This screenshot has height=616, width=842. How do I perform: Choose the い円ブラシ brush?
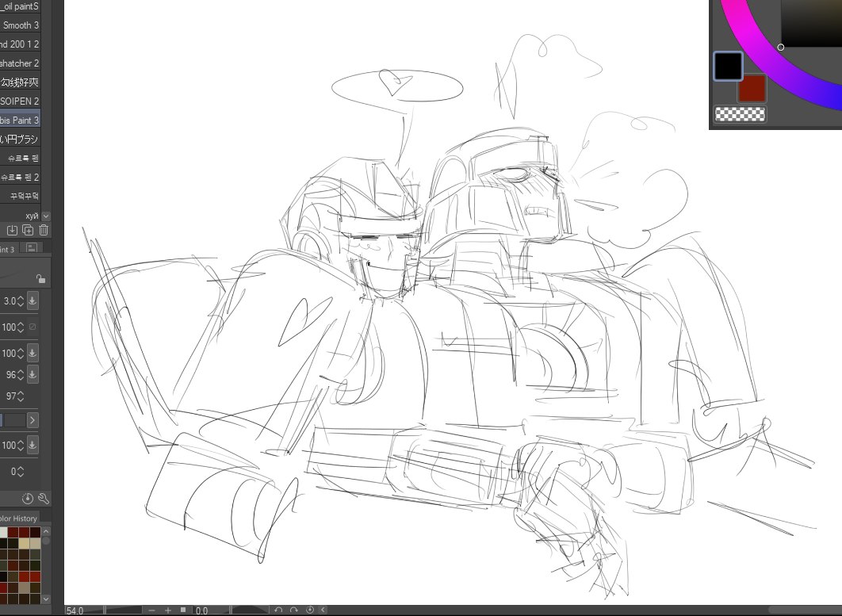pyautogui.click(x=20, y=139)
